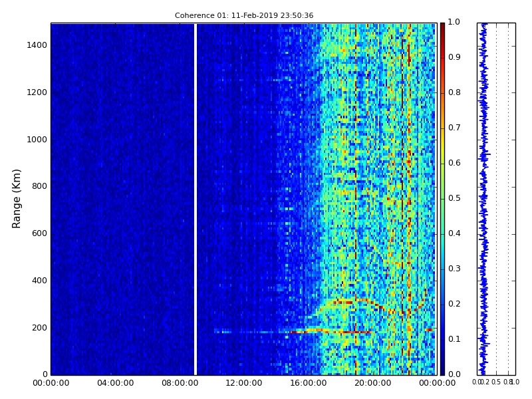Click the colorbar 0.0 value label
The width and height of the screenshot is (532, 399).
coord(454,374)
